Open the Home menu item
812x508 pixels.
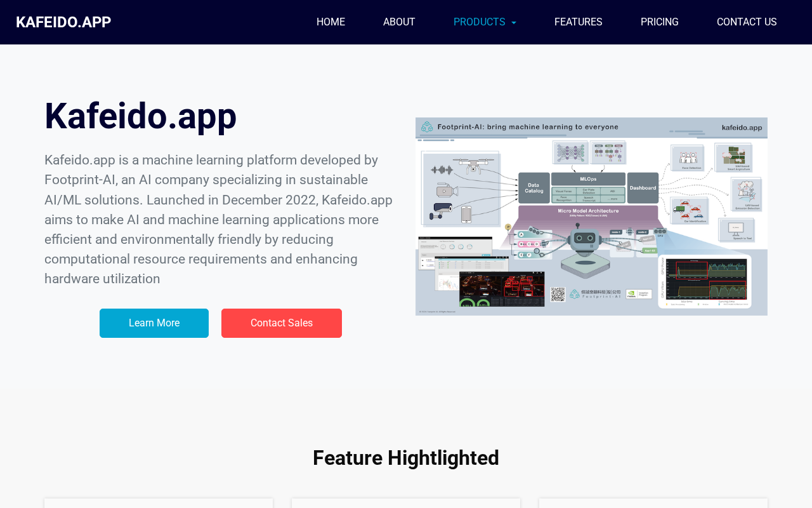point(331,22)
